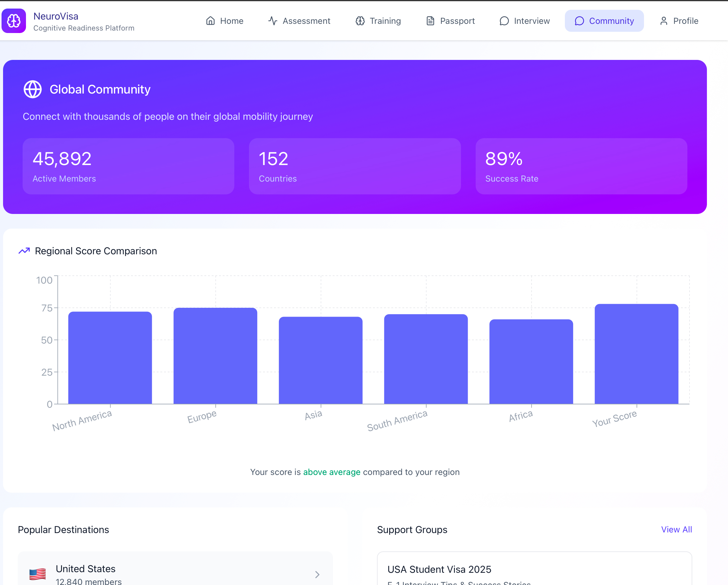Click the Europe bar in the chart
Image resolution: width=728 pixels, height=585 pixels.
(x=215, y=356)
